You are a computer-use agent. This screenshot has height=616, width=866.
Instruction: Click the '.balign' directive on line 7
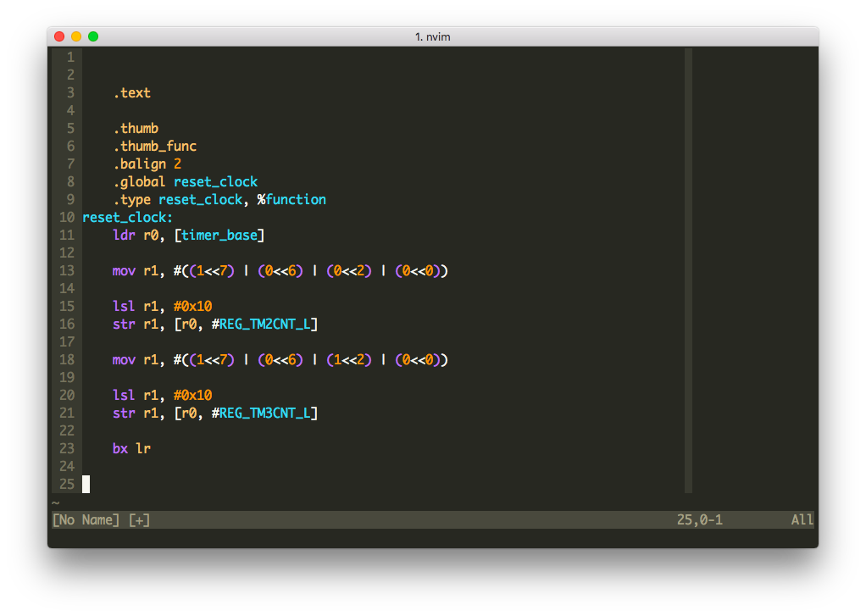139,164
